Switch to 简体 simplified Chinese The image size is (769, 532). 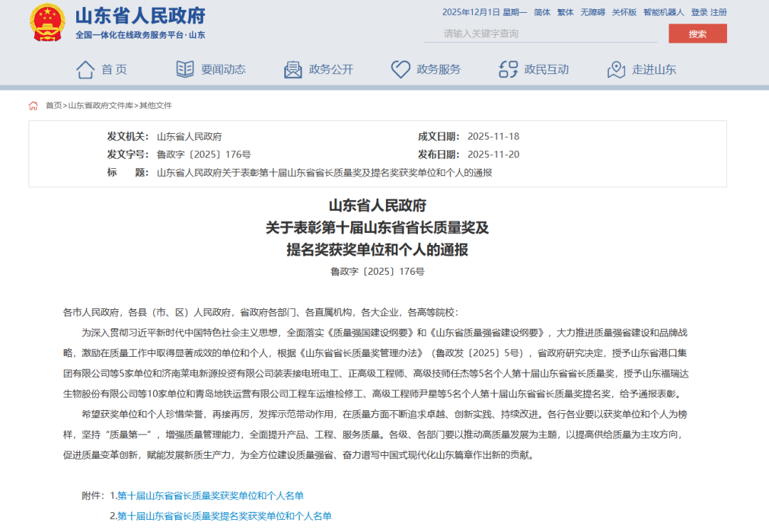(x=542, y=12)
